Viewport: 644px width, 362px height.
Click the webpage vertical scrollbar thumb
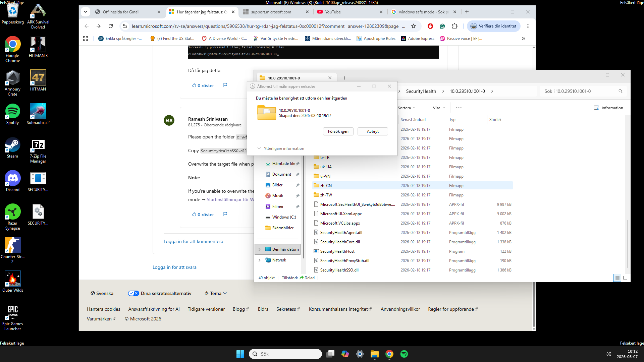click(533, 304)
